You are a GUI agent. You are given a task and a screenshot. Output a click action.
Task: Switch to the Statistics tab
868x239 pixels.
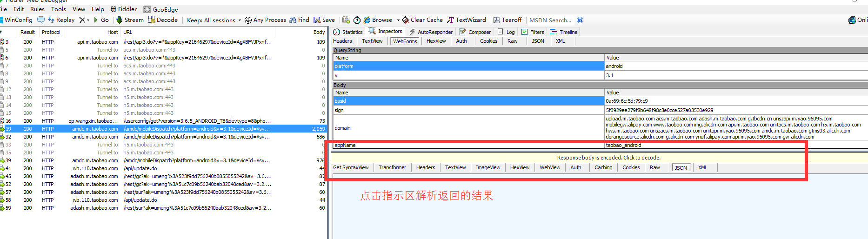point(348,32)
